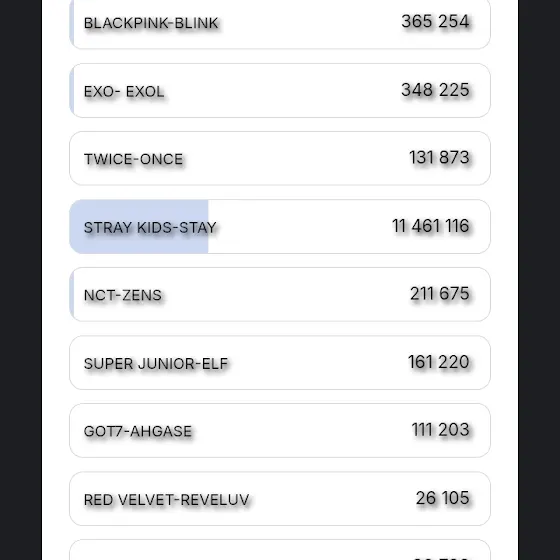Select the EXO- EXOL poll option

point(280,90)
